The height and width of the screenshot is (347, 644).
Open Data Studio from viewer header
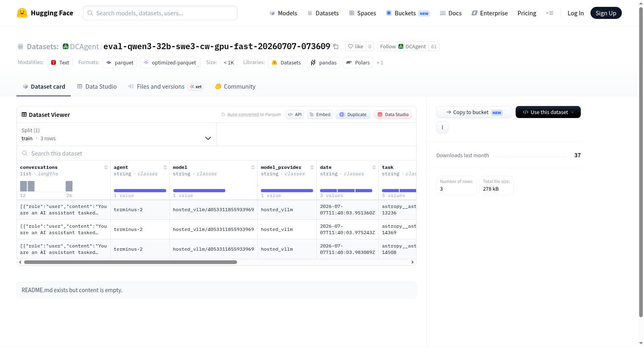point(393,114)
